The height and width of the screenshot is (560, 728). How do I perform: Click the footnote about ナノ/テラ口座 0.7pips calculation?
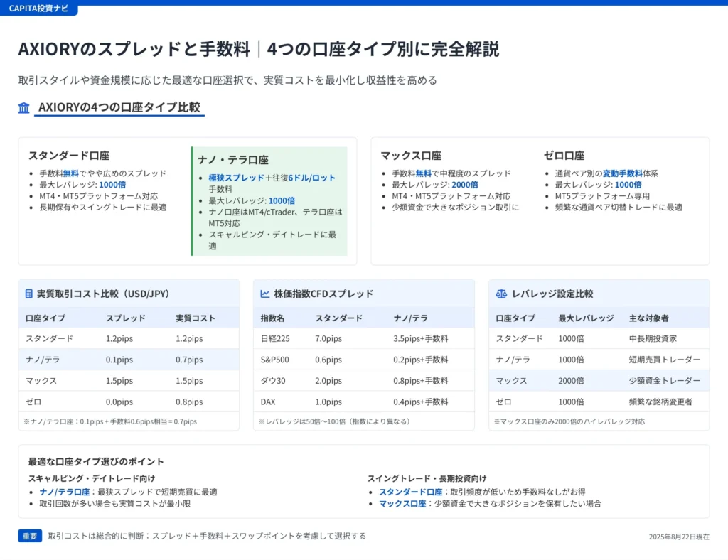(x=110, y=421)
